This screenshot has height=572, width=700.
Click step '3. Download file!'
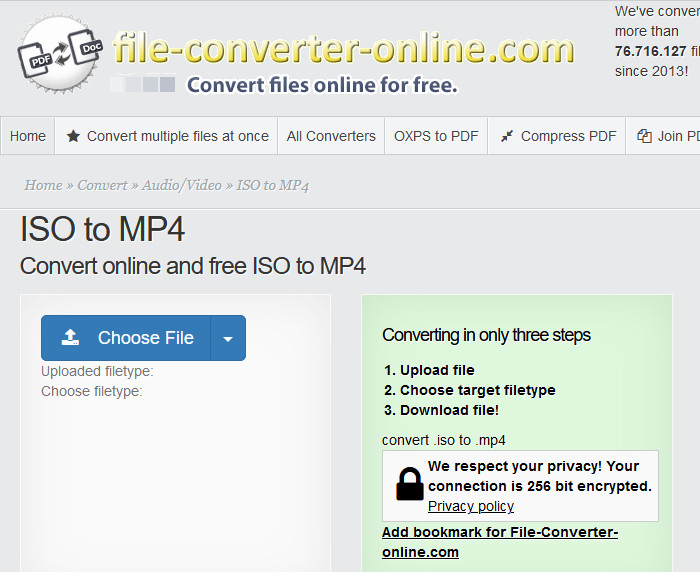(441, 410)
